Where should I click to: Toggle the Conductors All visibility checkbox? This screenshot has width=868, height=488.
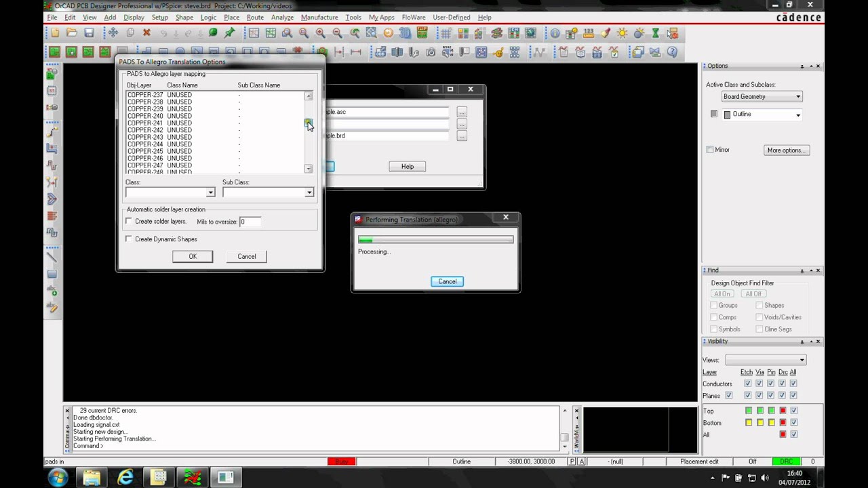click(793, 384)
